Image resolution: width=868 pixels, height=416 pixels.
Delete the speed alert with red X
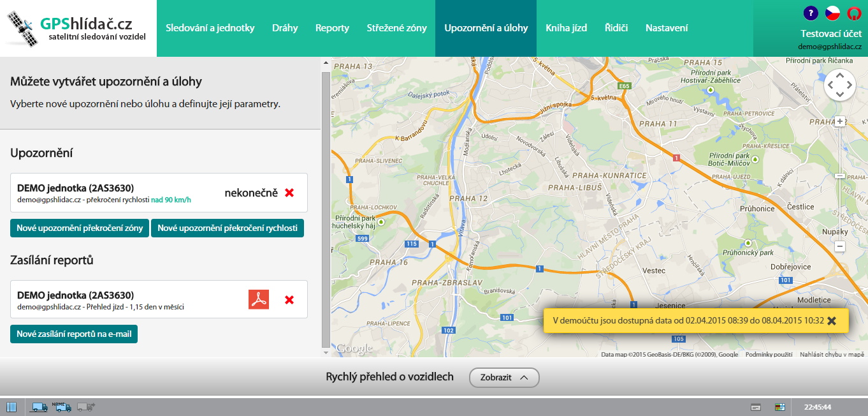pyautogui.click(x=289, y=193)
